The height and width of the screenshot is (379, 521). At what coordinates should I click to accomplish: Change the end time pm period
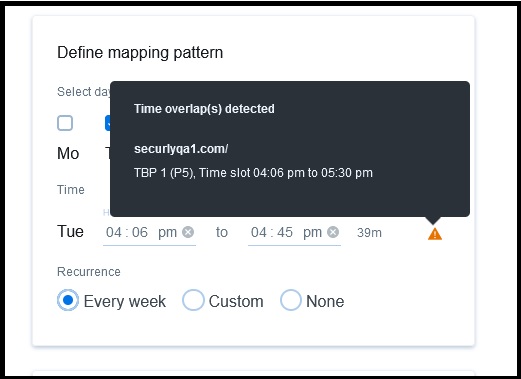pos(312,233)
